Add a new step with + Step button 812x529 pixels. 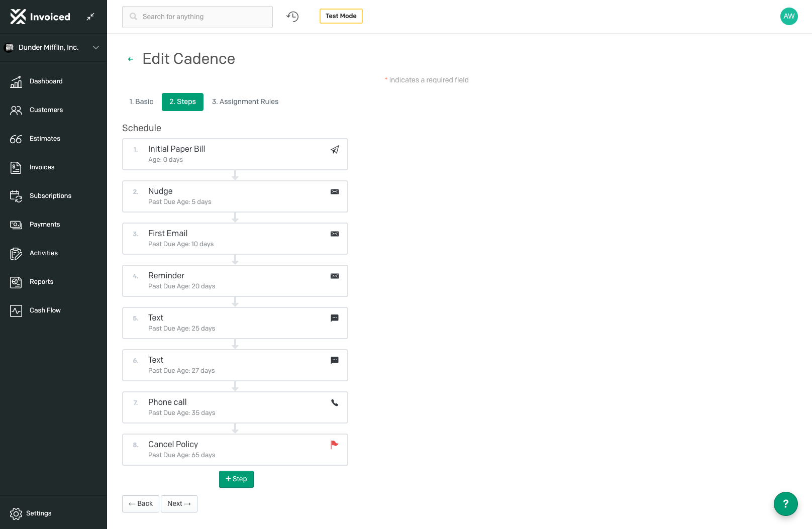pos(236,479)
